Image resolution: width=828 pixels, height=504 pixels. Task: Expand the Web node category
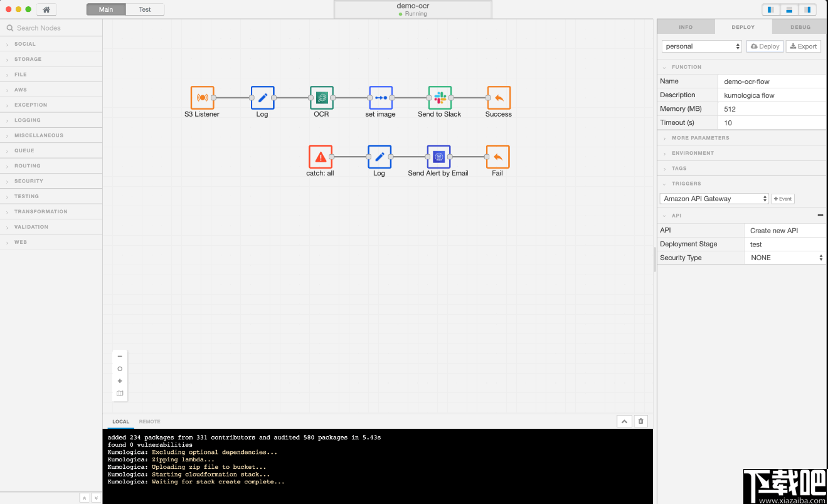click(x=51, y=242)
